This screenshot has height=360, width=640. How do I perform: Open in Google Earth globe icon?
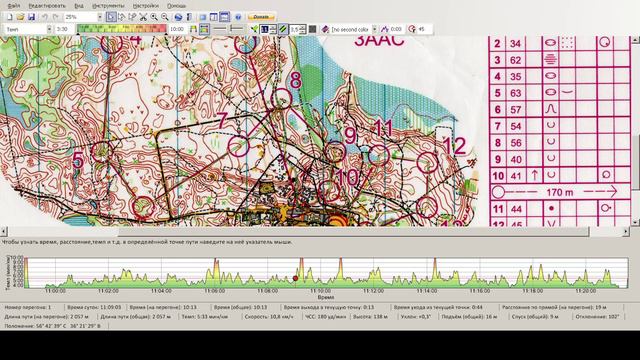click(178, 17)
